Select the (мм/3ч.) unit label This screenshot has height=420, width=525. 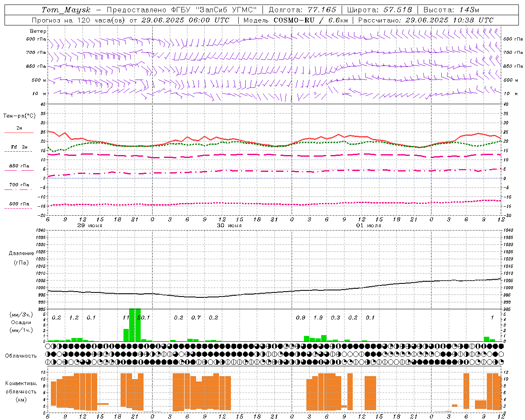21,315
